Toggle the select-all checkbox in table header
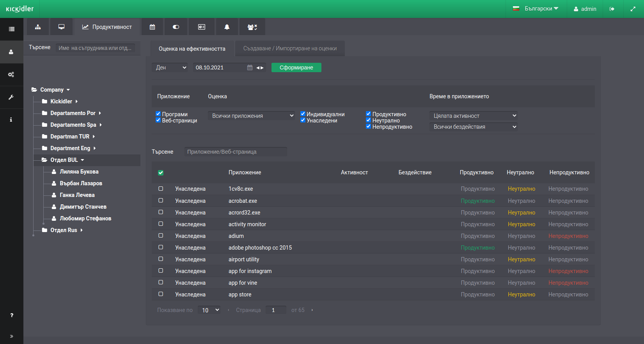The height and width of the screenshot is (344, 644). pyautogui.click(x=161, y=173)
